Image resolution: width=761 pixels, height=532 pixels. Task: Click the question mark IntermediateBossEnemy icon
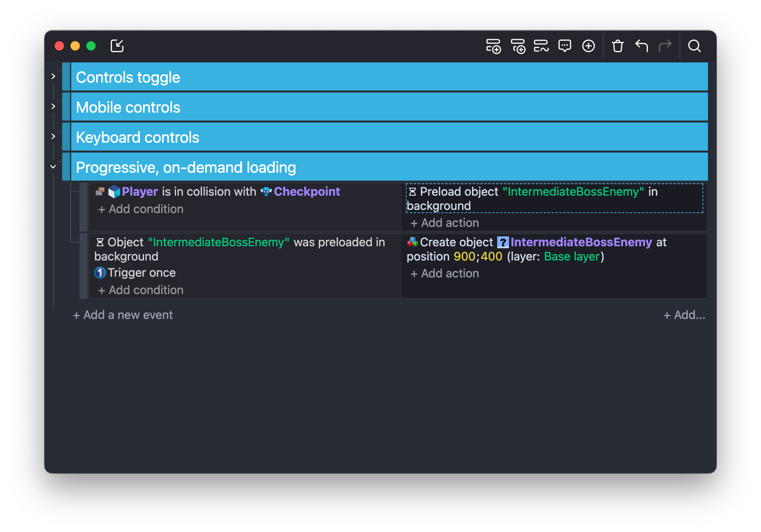click(503, 242)
